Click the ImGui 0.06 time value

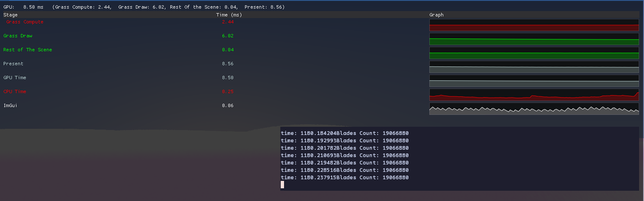(x=228, y=106)
